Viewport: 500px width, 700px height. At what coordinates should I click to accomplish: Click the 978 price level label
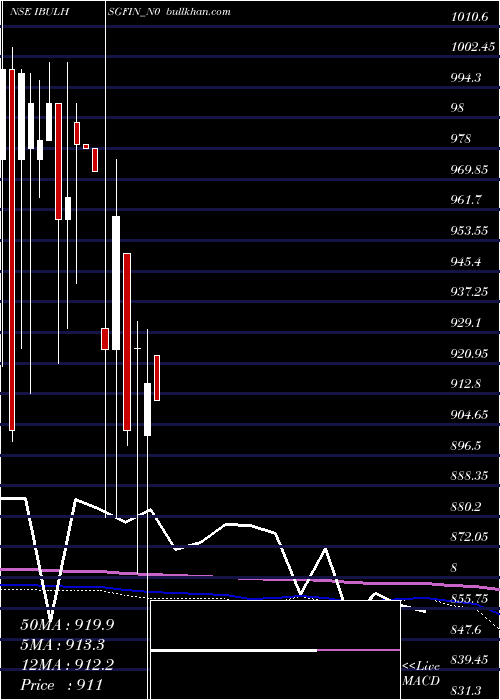point(461,139)
